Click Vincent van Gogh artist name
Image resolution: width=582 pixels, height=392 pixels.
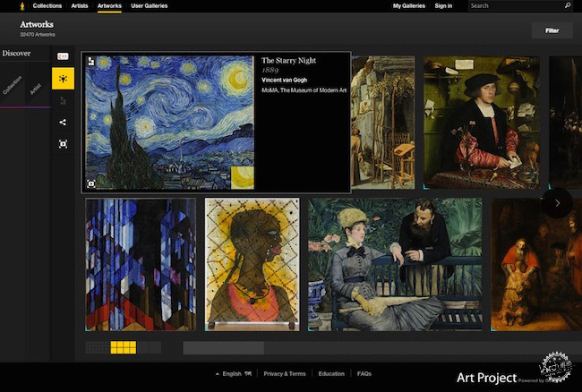[285, 80]
